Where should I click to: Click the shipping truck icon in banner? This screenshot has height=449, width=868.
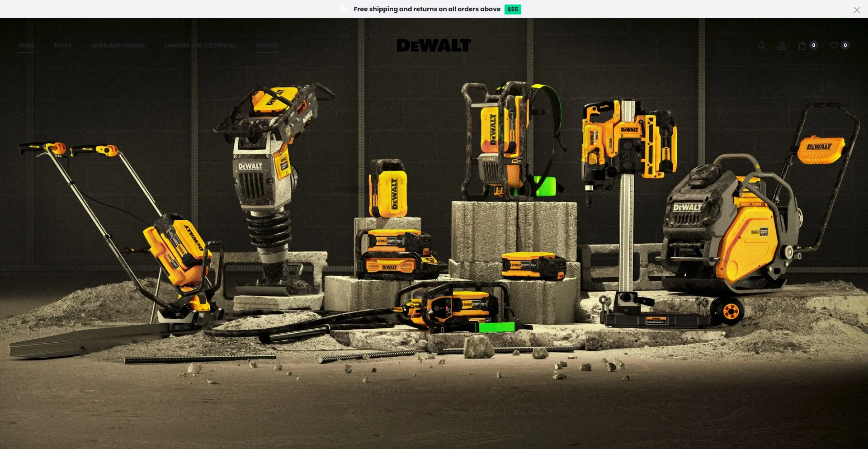(x=344, y=9)
